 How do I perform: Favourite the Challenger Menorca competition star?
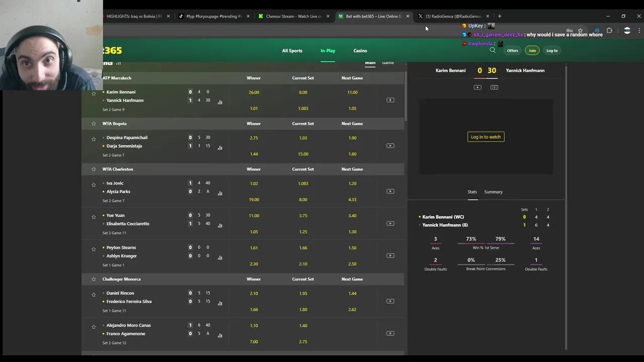94,279
